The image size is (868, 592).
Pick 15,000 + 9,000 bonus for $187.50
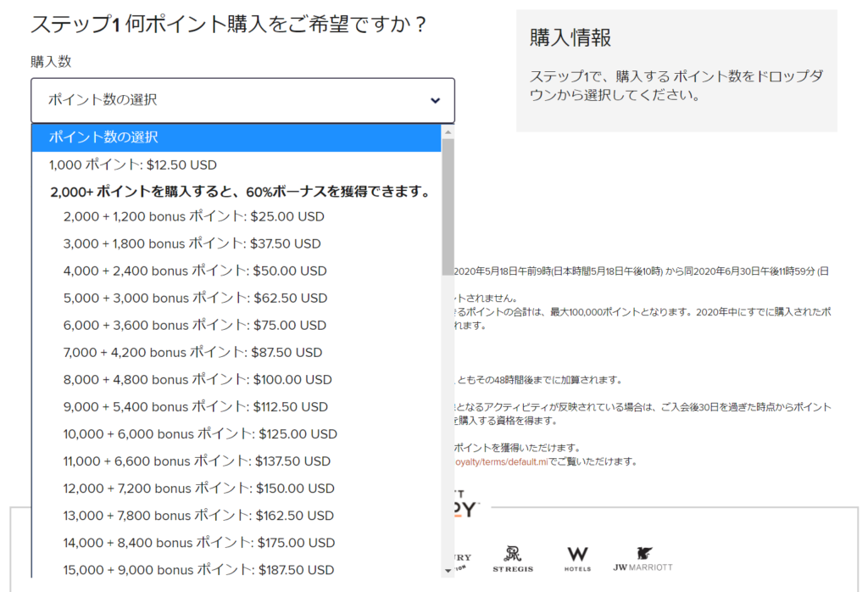point(198,569)
